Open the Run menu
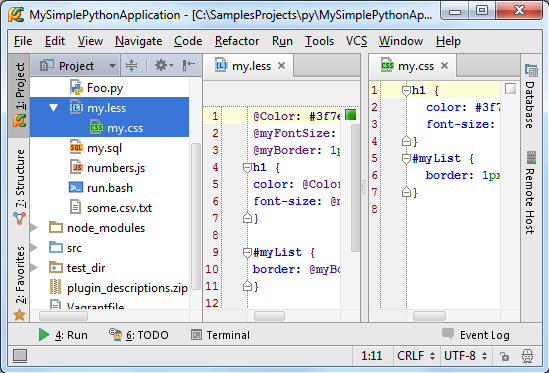The height and width of the screenshot is (373, 549). [x=282, y=41]
